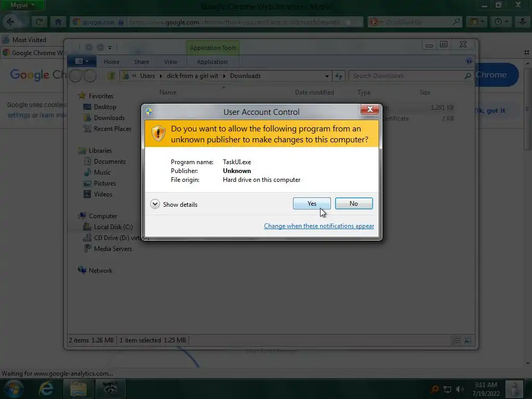This screenshot has width=532, height=399.
Task: Click the volume speaker tray icon
Action: pos(460,389)
